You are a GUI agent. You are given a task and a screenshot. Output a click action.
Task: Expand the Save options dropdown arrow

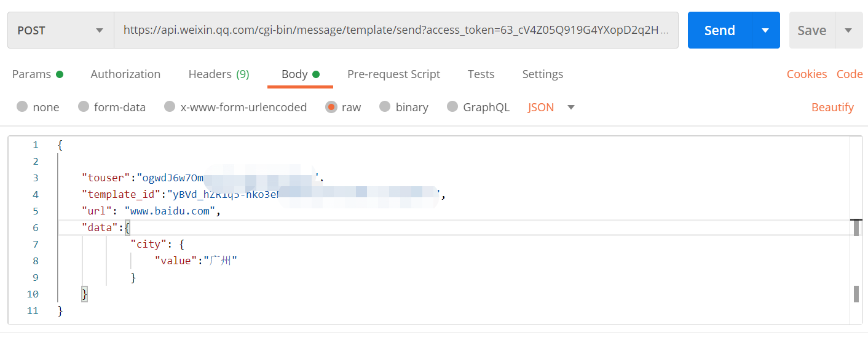849,30
